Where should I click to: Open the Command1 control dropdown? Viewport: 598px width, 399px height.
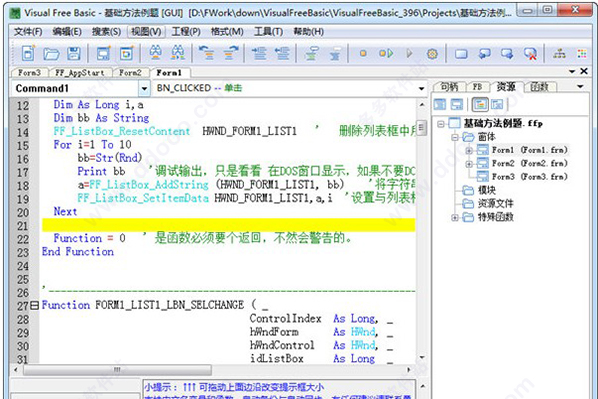[144, 88]
